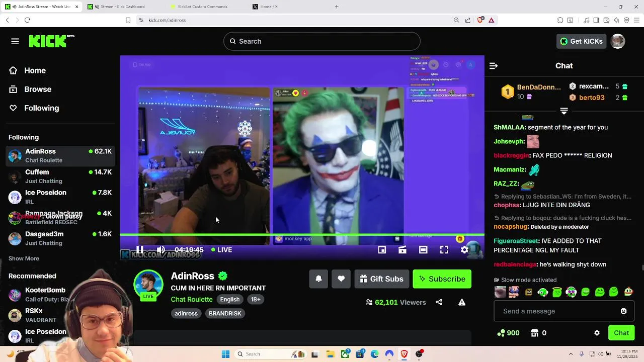Bookmark this page icon
Screen dimensions: 644x362
(128, 20)
